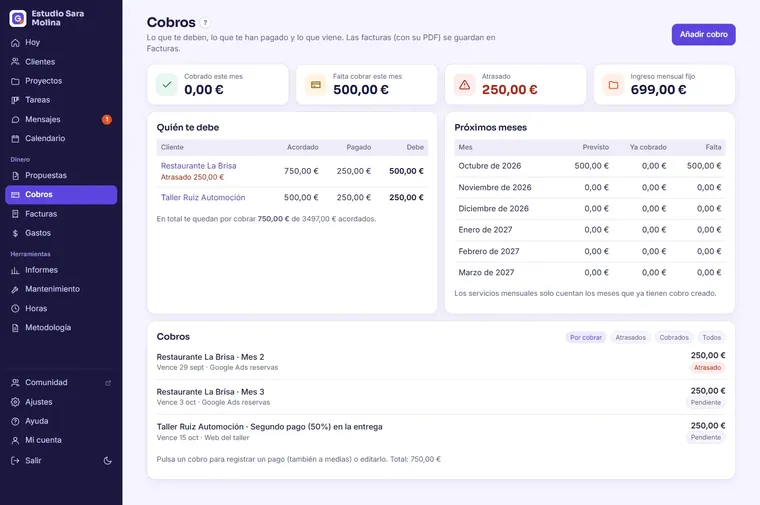Click the Gastos dollar icon
Screen dimensions: 760x505
pyautogui.click(x=15, y=233)
